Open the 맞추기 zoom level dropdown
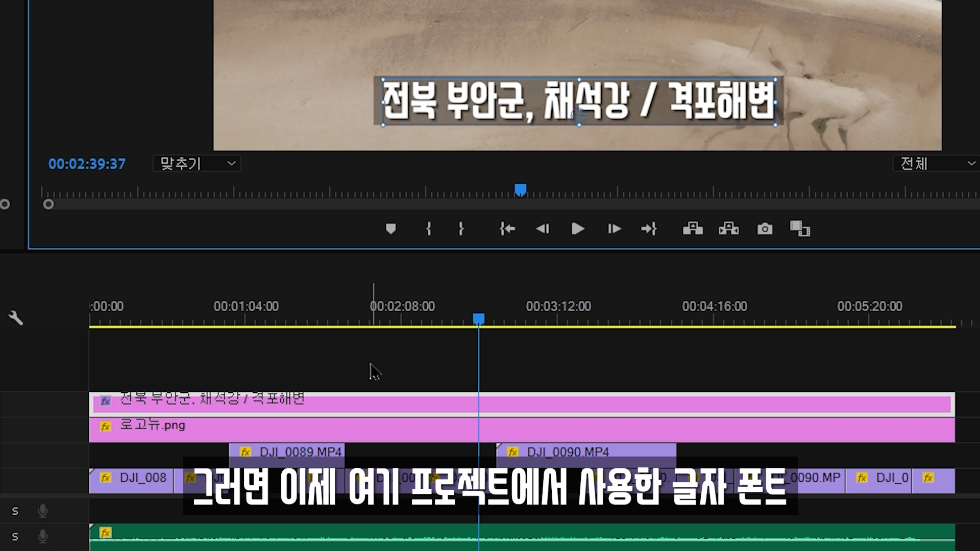The height and width of the screenshot is (551, 980). (197, 164)
